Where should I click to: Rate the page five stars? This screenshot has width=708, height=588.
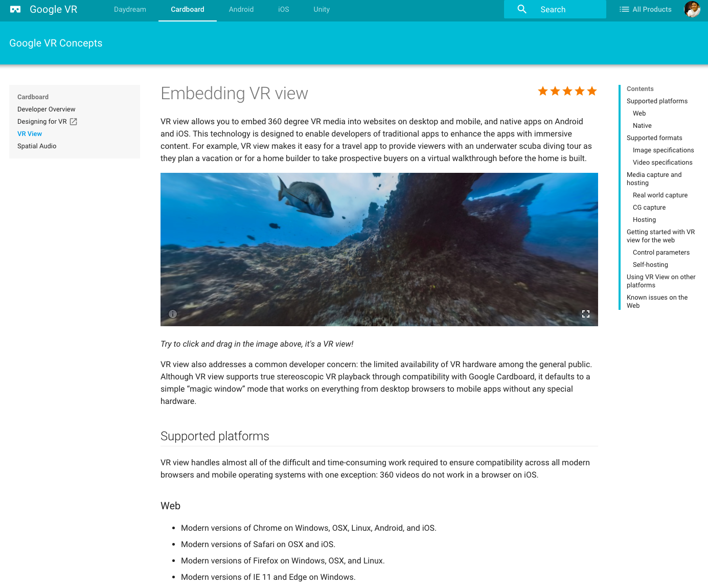point(592,91)
